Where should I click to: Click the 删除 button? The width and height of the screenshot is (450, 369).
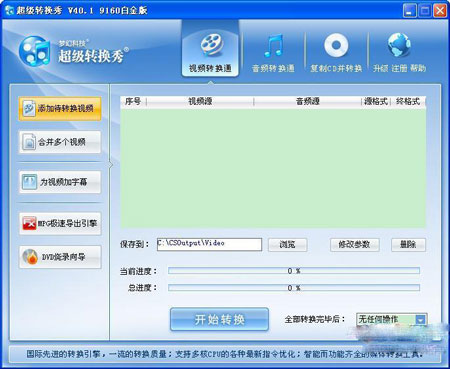[408, 245]
